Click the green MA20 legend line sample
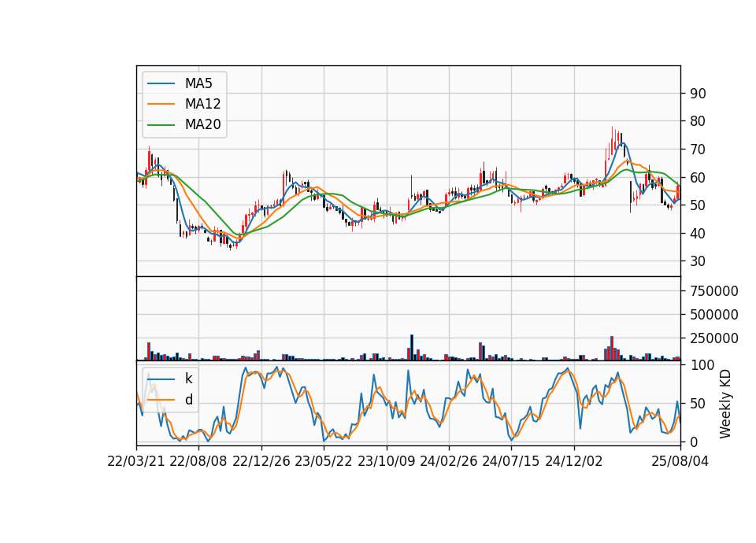This screenshot has width=756, height=543. click(161, 125)
